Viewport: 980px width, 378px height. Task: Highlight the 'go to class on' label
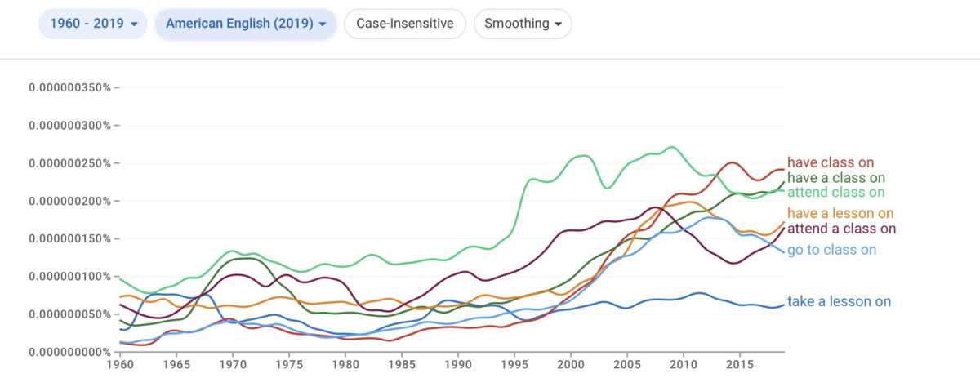click(x=831, y=250)
